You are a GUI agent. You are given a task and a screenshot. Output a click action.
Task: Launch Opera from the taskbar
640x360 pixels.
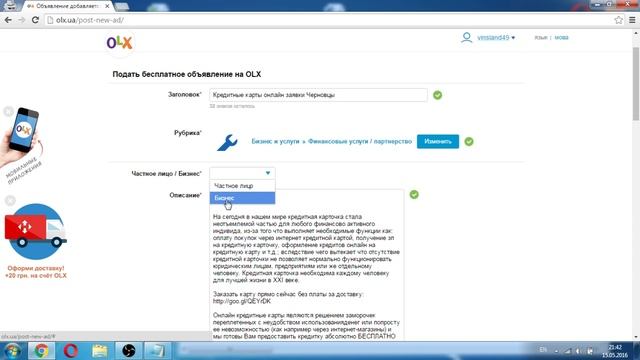[x=71, y=351]
